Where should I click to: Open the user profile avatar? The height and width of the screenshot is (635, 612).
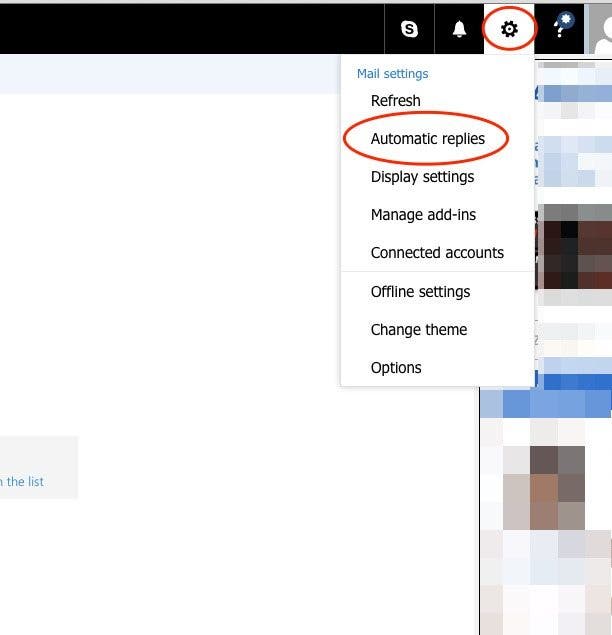(600, 29)
